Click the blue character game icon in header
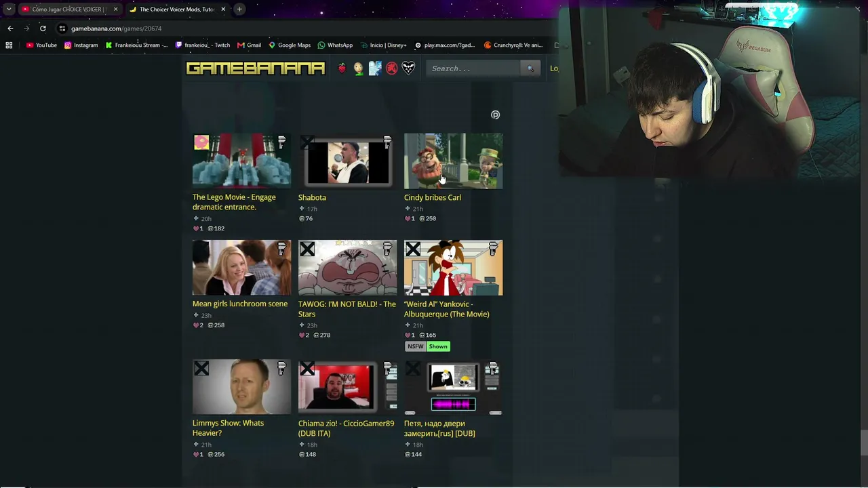The width and height of the screenshot is (868, 488). tap(375, 68)
